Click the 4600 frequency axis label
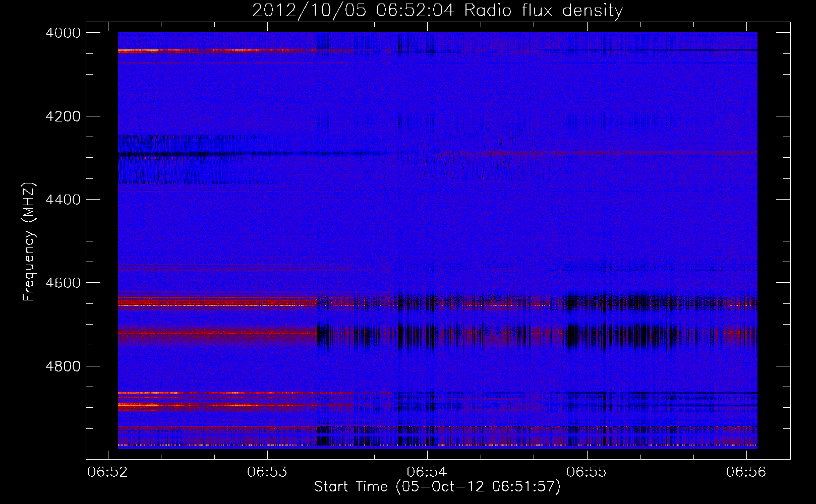Image resolution: width=816 pixels, height=504 pixels. click(63, 283)
